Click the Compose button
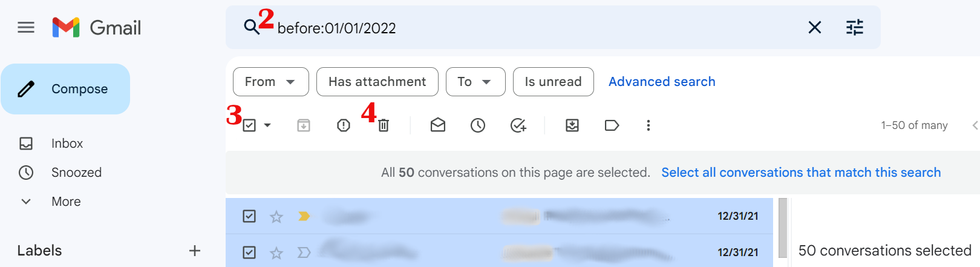Viewport: 980px width, 267px height. pyautogui.click(x=65, y=89)
